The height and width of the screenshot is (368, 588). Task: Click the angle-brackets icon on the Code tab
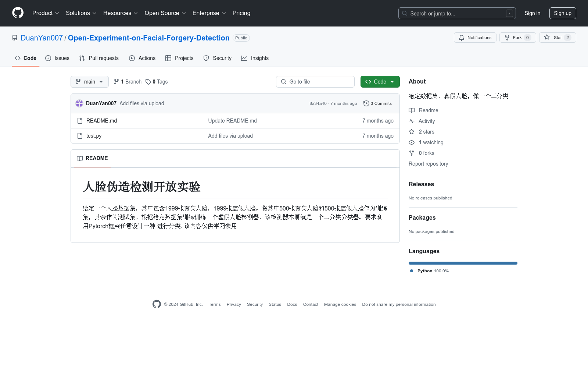(x=18, y=58)
